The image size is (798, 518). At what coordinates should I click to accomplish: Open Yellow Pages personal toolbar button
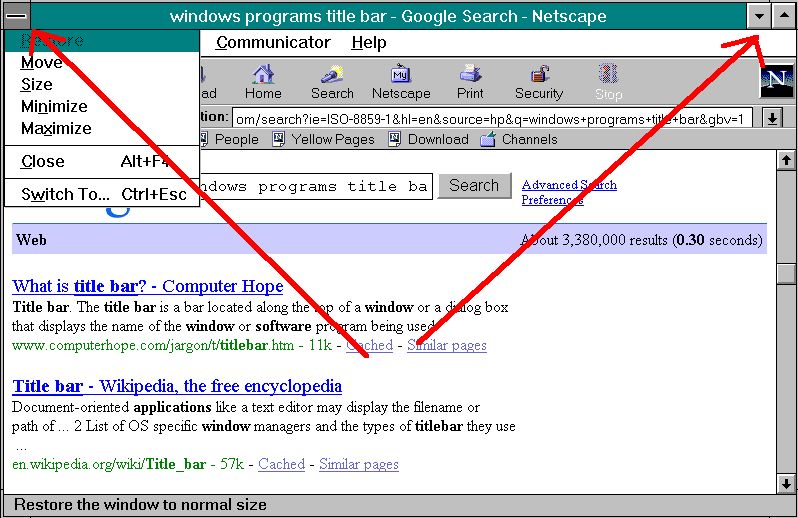[324, 139]
